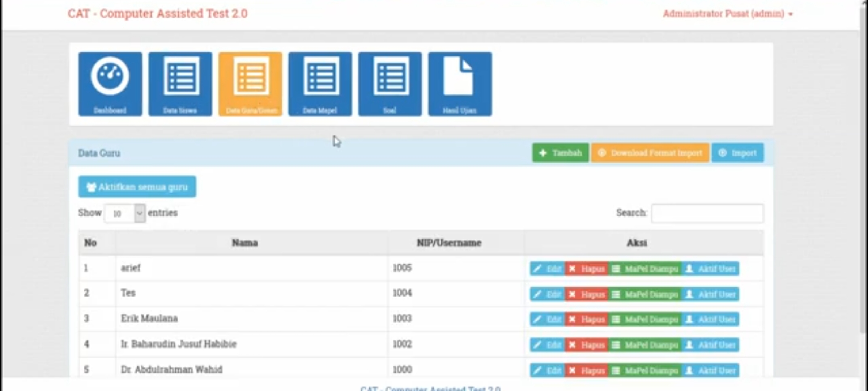Open the Data Mapel tile

click(x=320, y=84)
